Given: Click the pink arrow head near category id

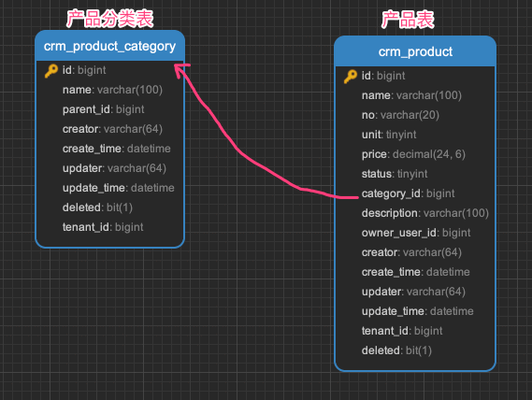Looking at the screenshot, I should [180, 69].
